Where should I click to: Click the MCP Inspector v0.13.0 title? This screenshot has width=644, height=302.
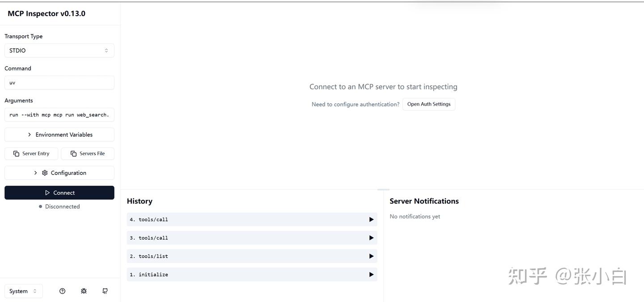47,13
